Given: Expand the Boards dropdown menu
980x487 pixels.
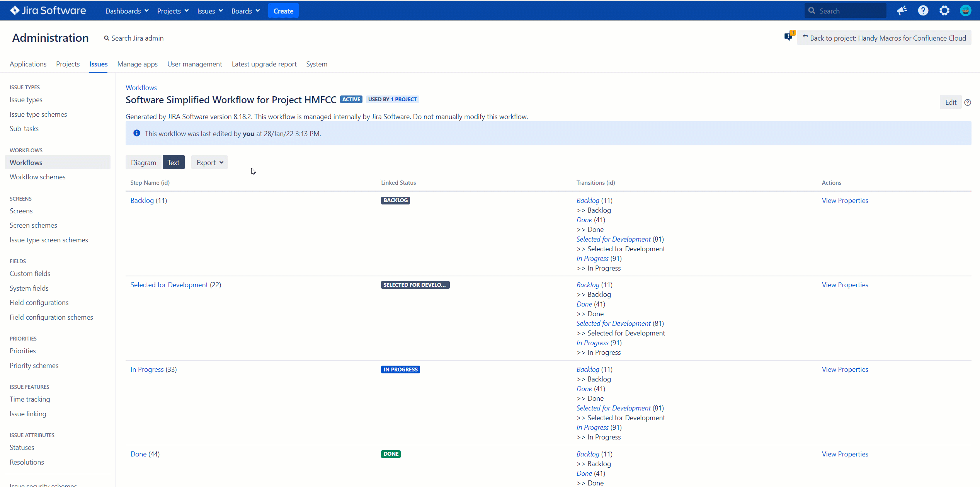Looking at the screenshot, I should (x=245, y=11).
